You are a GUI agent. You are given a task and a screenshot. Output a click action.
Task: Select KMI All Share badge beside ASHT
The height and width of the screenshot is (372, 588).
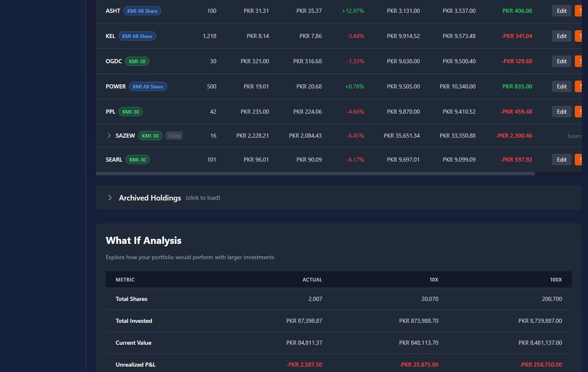(142, 11)
